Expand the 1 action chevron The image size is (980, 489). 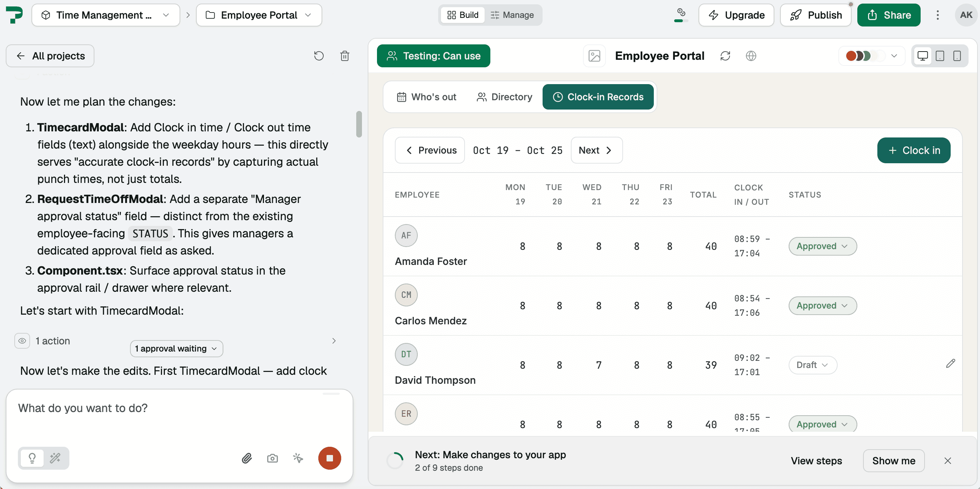pyautogui.click(x=334, y=341)
